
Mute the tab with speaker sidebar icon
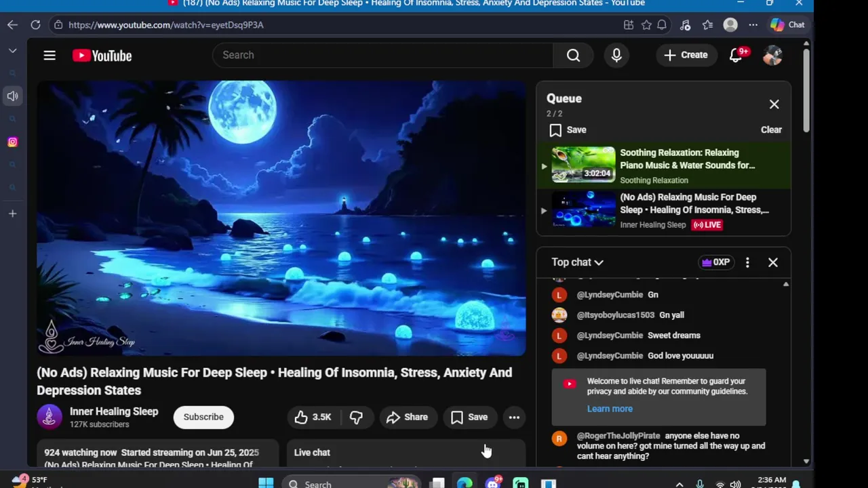12,96
